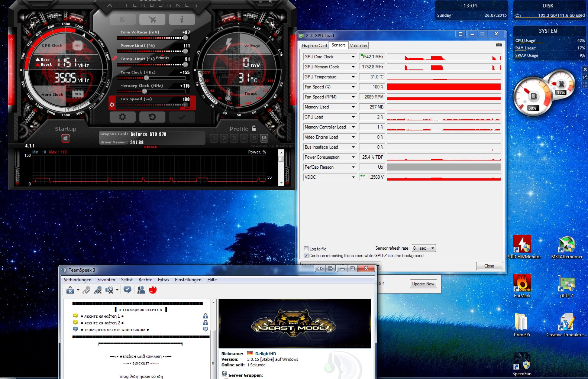Screen dimensions: 588x379
Task: Click the Power Limit (%) slider
Action: pyautogui.click(x=152, y=51)
